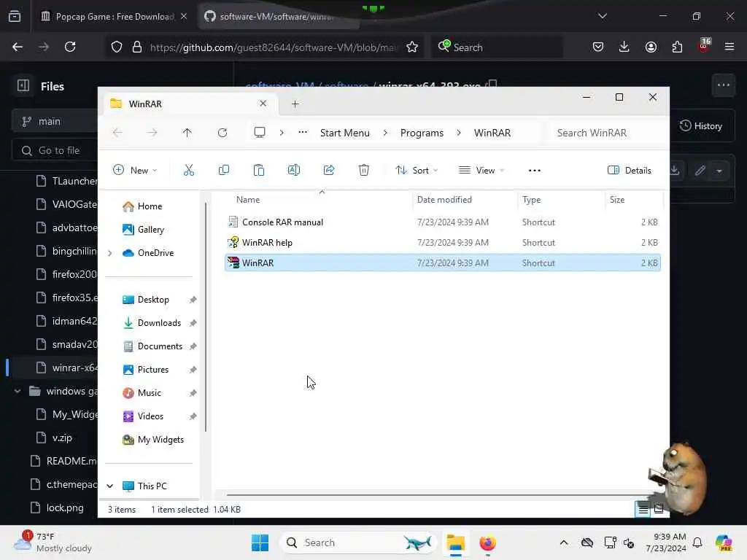
Task: Open My Widgets in navigation pane
Action: 160,440
